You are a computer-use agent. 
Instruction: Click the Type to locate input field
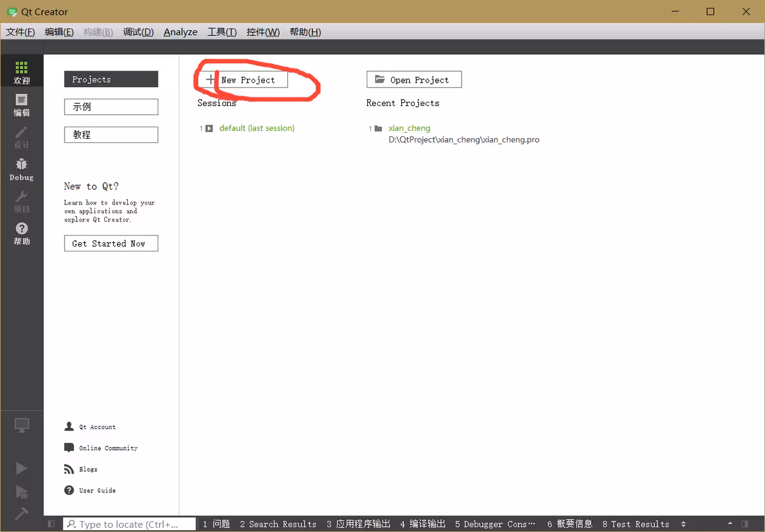[130, 524]
